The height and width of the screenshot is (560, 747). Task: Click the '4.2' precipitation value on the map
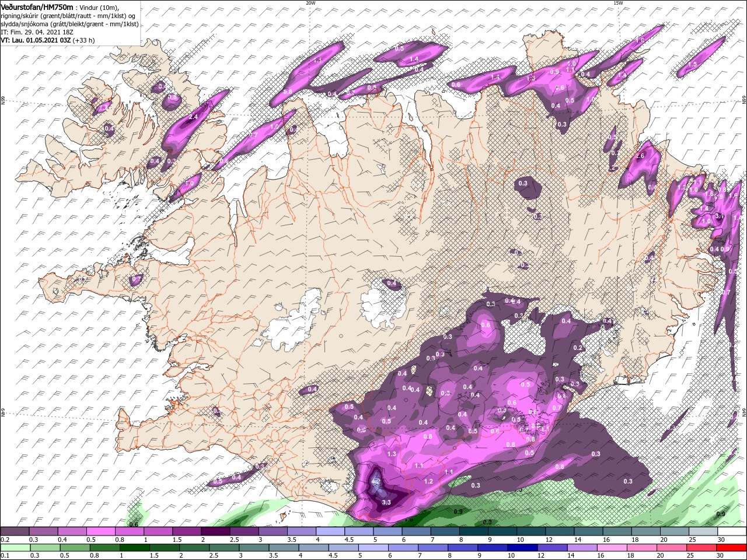pyautogui.click(x=376, y=482)
